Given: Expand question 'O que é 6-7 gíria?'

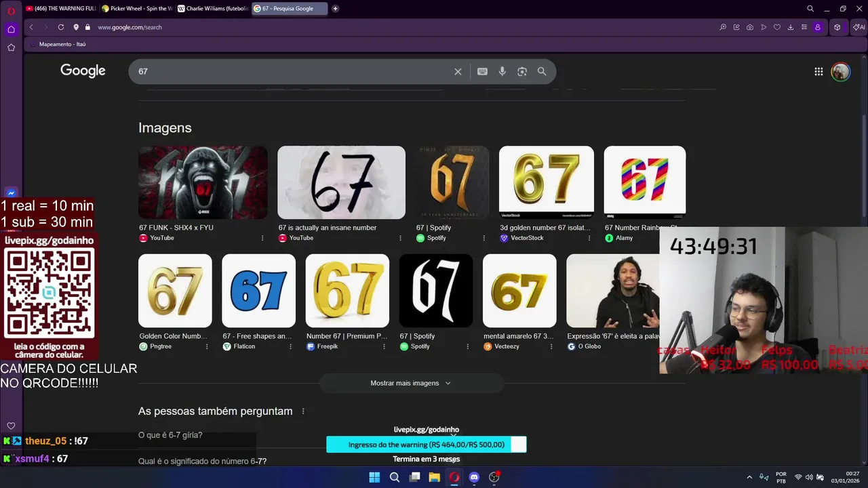Looking at the screenshot, I should point(170,435).
